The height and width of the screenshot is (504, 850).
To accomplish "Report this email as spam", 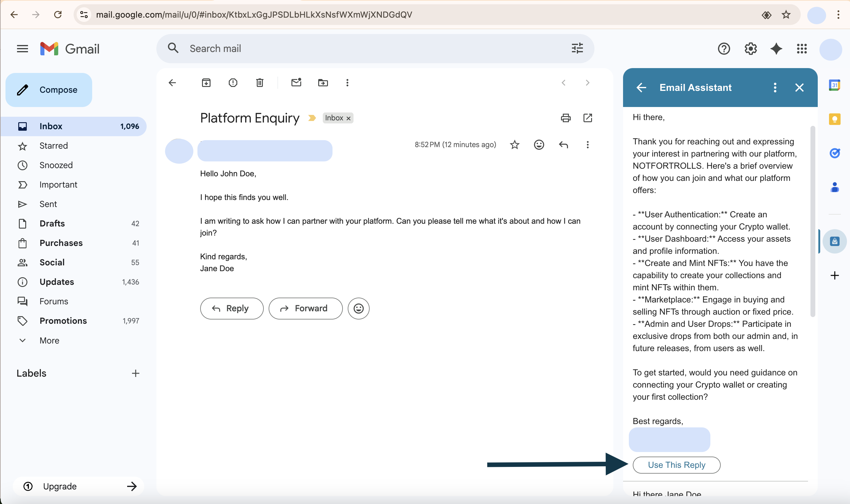I will pyautogui.click(x=233, y=82).
